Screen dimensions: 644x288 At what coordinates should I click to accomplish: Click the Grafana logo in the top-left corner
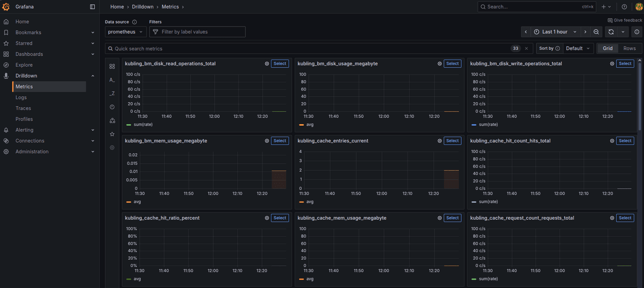coord(7,7)
